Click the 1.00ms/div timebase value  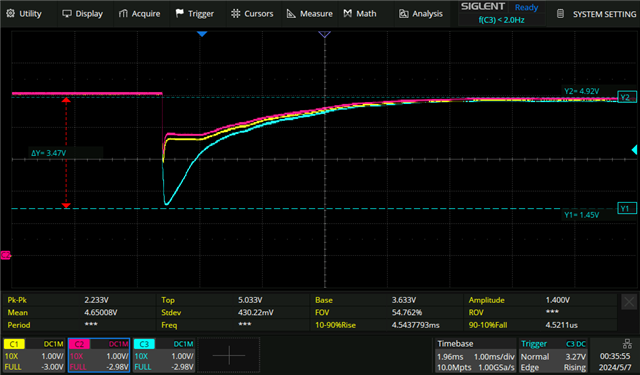(x=494, y=357)
